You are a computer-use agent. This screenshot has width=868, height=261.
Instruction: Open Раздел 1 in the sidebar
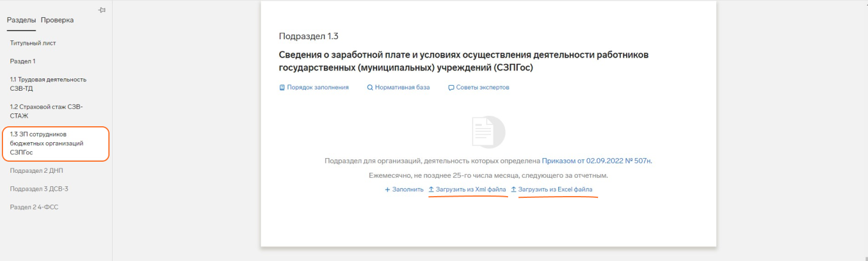tap(23, 61)
